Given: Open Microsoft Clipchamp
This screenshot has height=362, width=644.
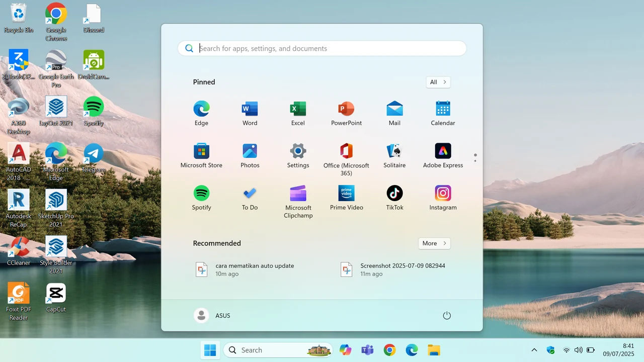Looking at the screenshot, I should tap(298, 202).
